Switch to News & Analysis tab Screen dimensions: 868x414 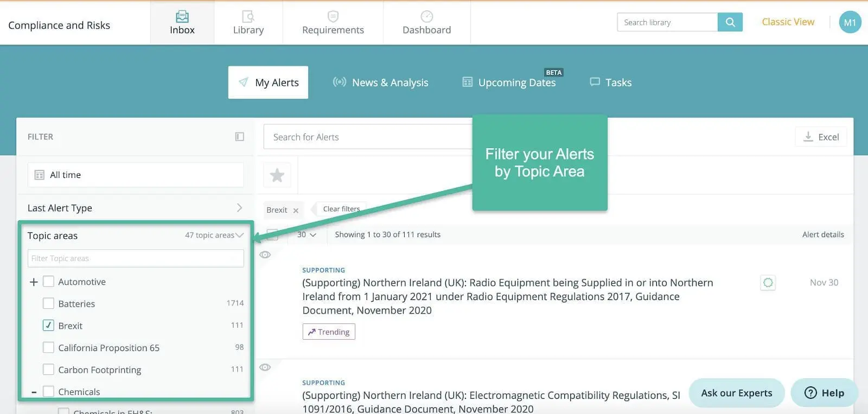(380, 82)
